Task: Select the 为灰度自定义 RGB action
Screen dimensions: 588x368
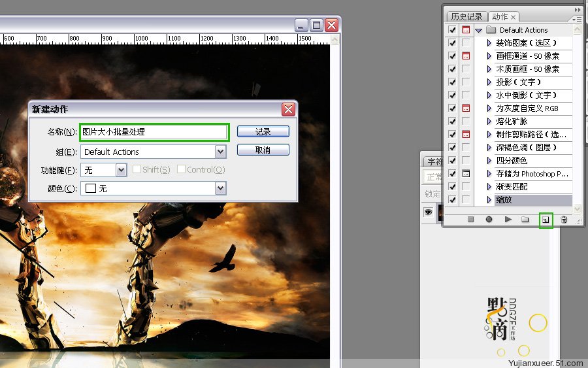Action: [x=533, y=109]
